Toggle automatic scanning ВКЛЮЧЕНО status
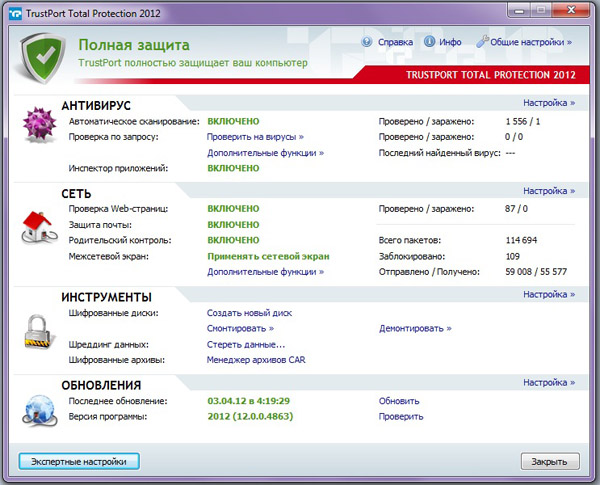Screen dimensions: 600x485 [232, 120]
